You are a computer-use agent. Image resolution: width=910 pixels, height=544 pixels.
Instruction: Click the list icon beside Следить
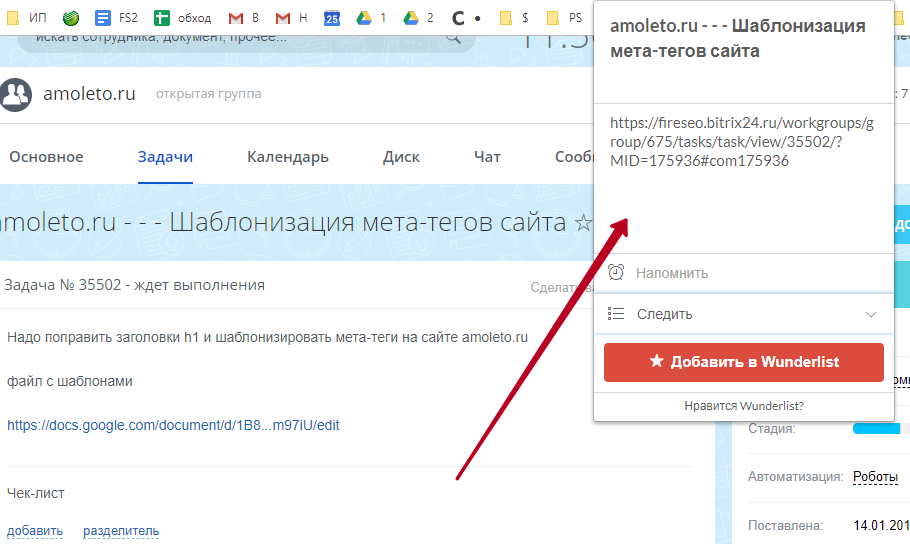tap(616, 314)
